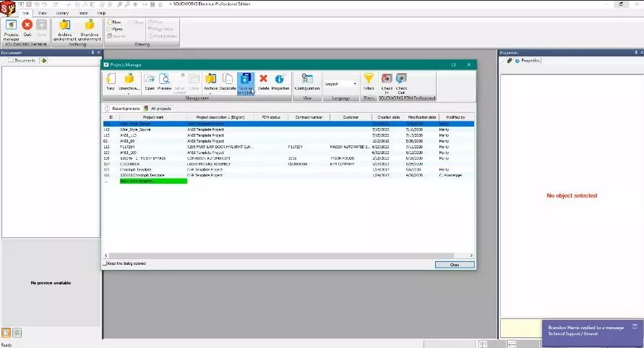Viewport: 644px width, 348px height.
Task: Open the Help ribbon tab
Action: (101, 13)
